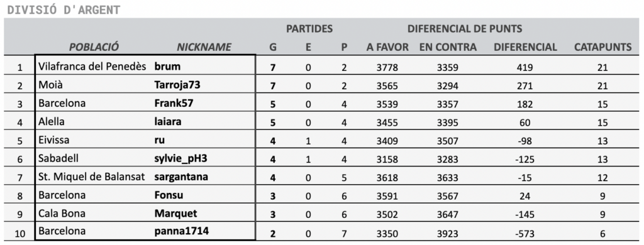Select the Vilafranca del Penedès cell

click(x=92, y=67)
